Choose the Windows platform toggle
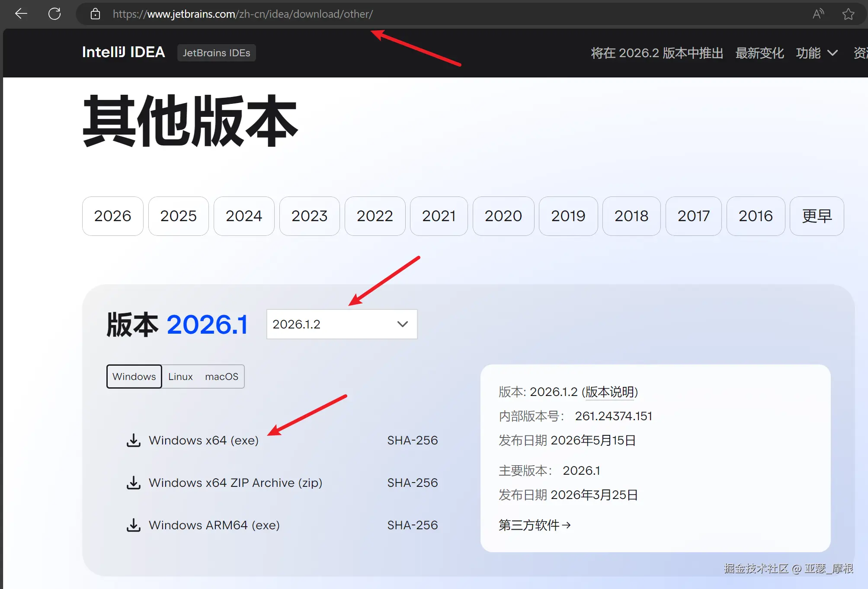 134,377
